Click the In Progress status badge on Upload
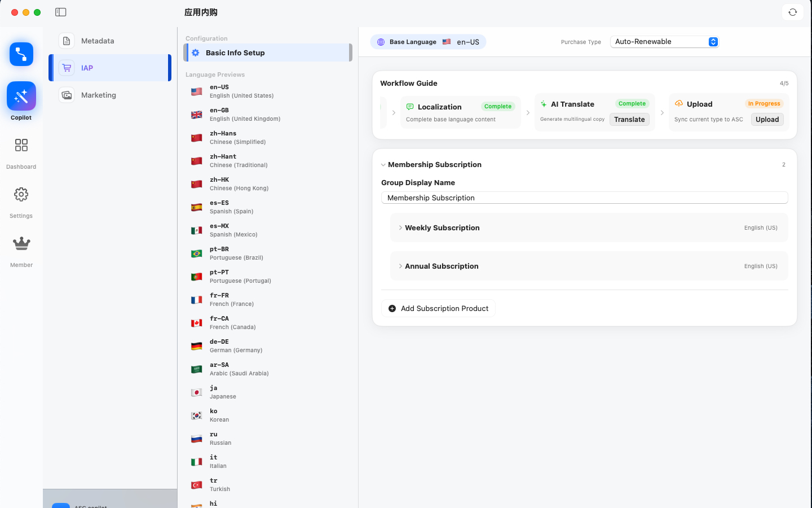Viewport: 812px width, 508px height. pyautogui.click(x=764, y=104)
